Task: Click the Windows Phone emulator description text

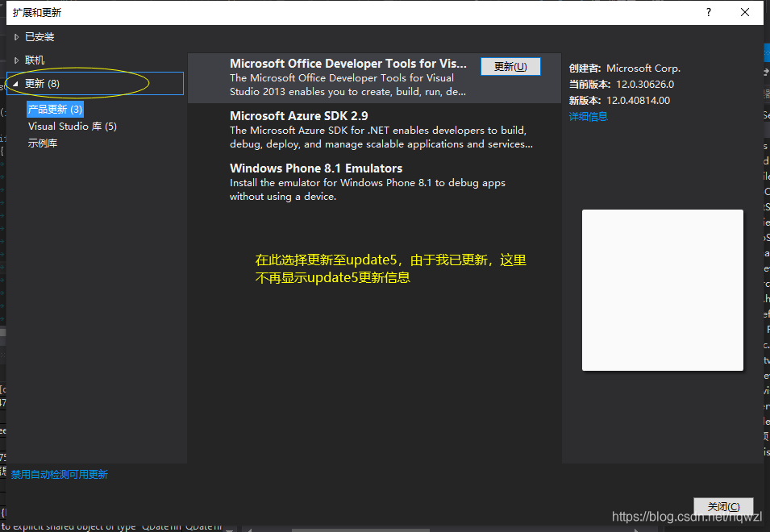Action: coord(368,189)
